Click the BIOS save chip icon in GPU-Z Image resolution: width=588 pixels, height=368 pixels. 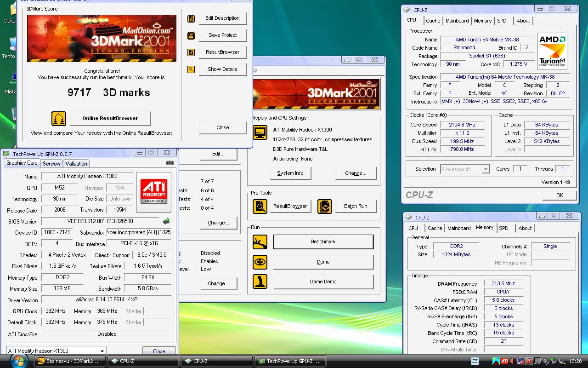(x=166, y=221)
